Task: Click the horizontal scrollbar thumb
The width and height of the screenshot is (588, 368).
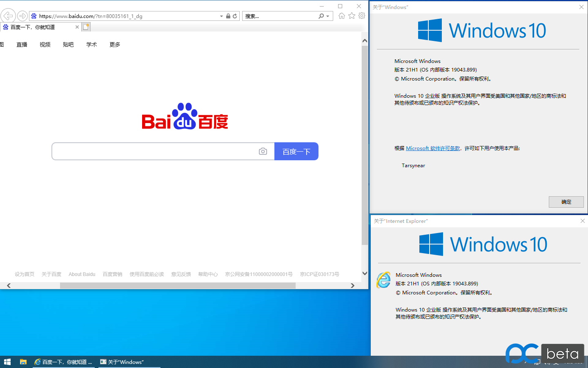Action: point(178,285)
